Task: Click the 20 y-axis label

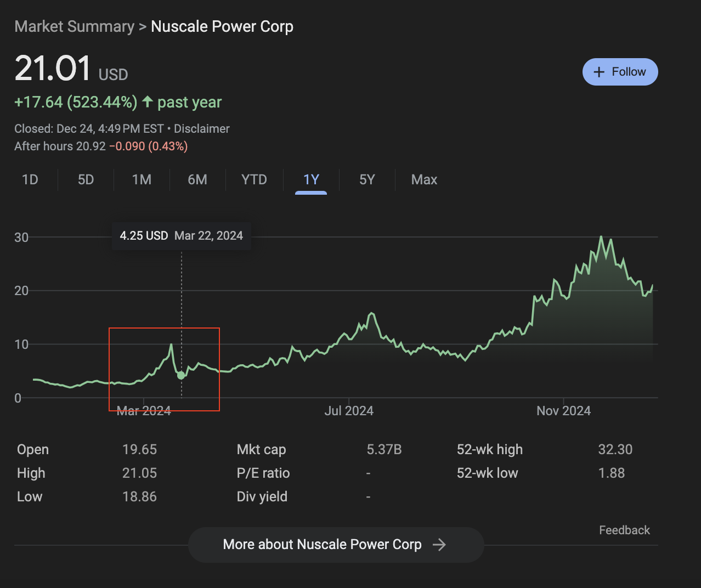Action: tap(21, 291)
